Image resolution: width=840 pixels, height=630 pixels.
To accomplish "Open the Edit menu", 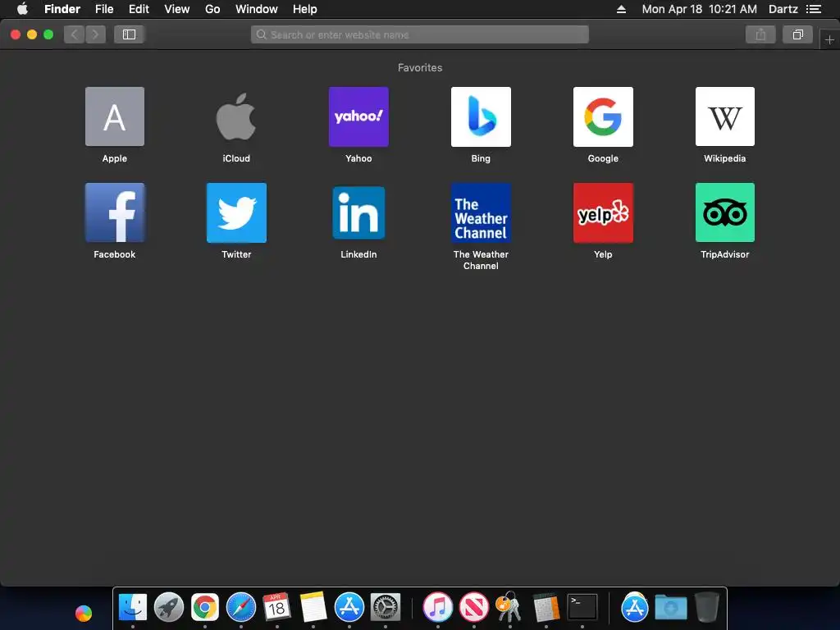I will pos(139,9).
